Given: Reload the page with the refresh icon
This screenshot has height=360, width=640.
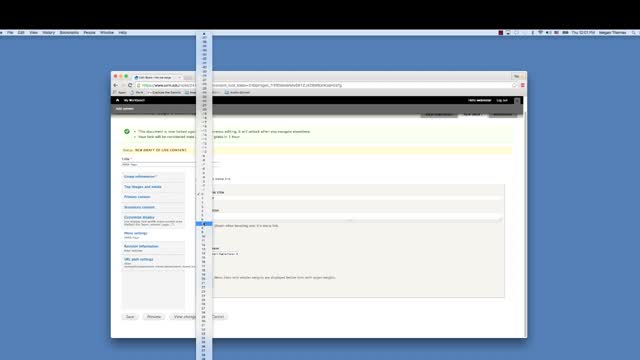Looking at the screenshot, I should tap(130, 85).
